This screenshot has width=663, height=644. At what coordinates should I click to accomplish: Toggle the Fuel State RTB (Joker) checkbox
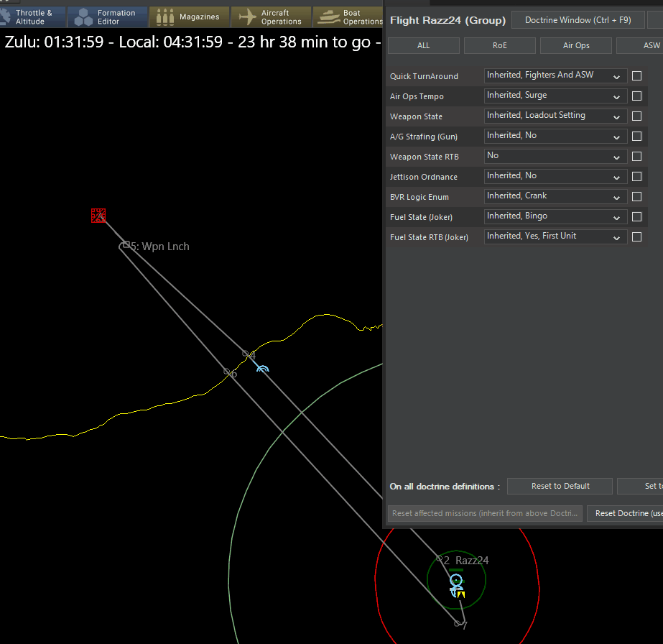(x=637, y=237)
